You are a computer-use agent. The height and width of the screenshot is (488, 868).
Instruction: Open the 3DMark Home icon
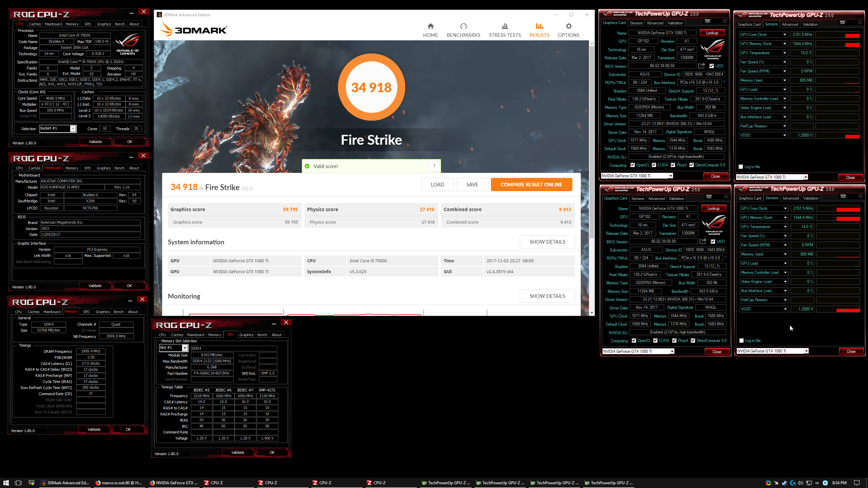coord(430,26)
